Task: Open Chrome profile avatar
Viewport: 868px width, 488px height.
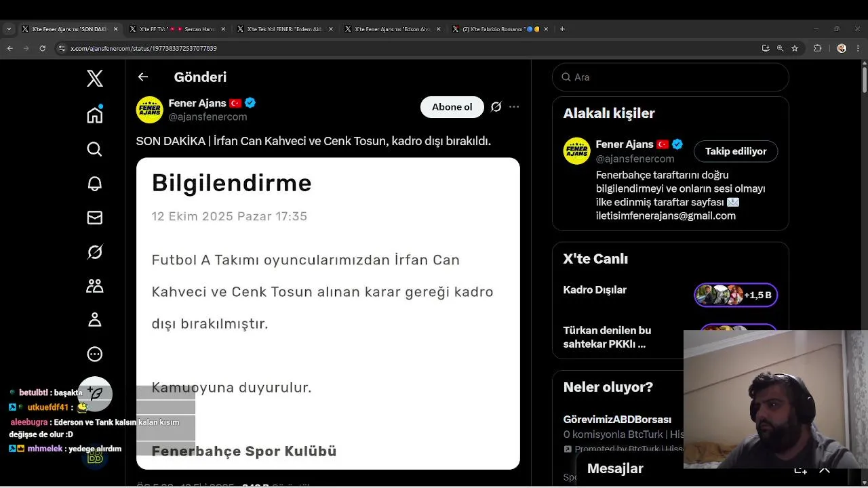Action: pyautogui.click(x=842, y=48)
